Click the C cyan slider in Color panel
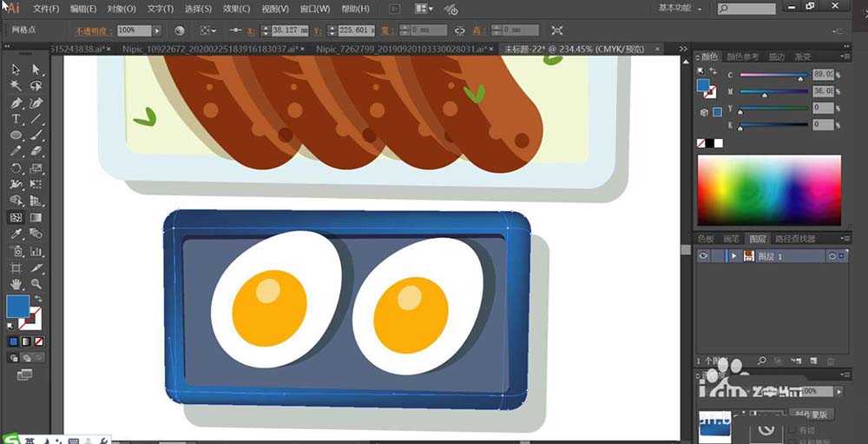 tap(773, 75)
